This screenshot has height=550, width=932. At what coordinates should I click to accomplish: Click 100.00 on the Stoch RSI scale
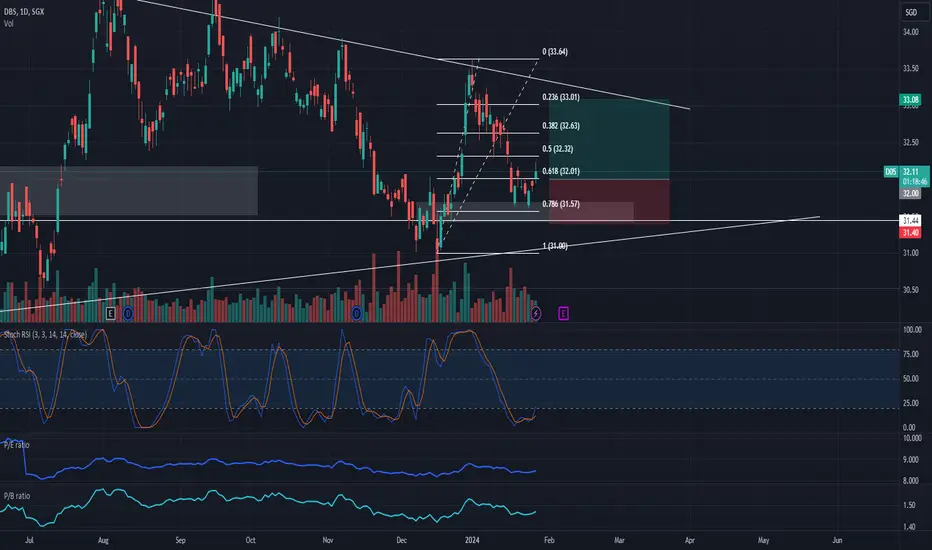912,329
